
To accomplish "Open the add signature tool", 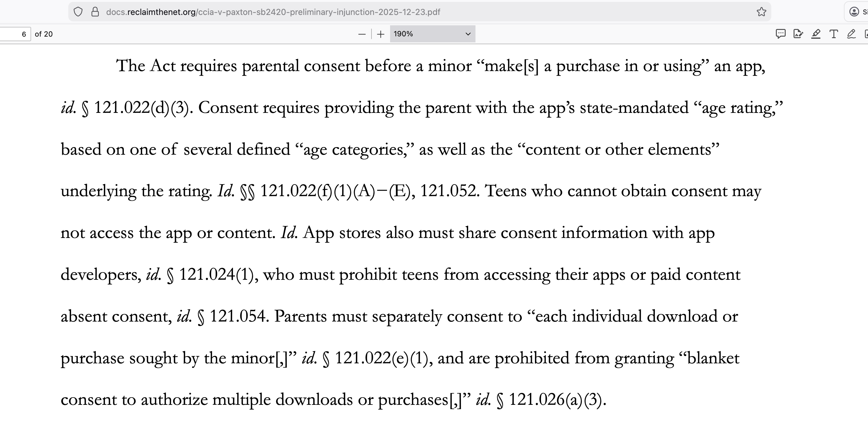I will [x=798, y=34].
